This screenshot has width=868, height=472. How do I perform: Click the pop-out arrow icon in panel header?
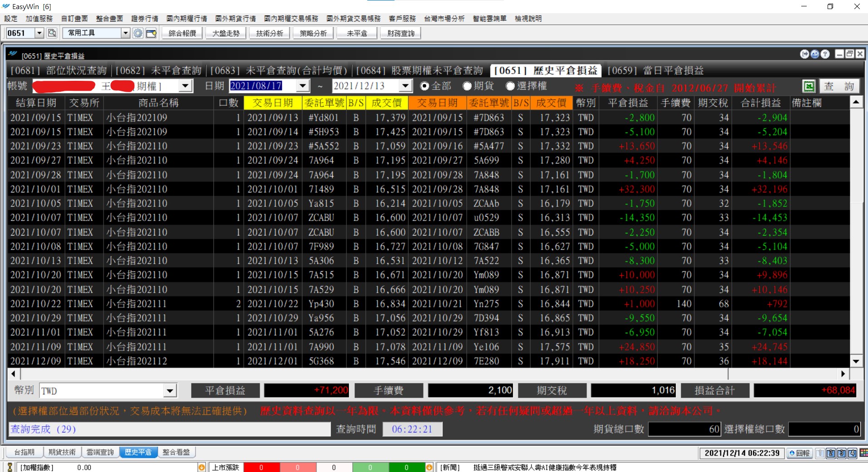coord(804,54)
